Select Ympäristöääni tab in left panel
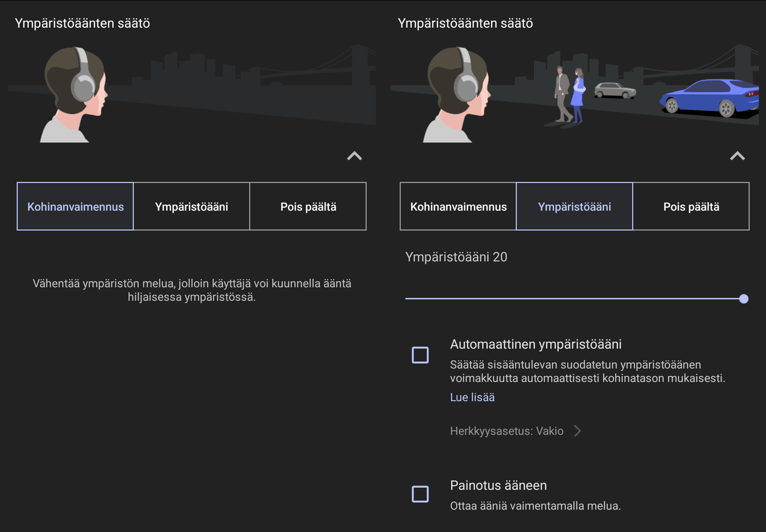766x532 pixels. coord(191,207)
